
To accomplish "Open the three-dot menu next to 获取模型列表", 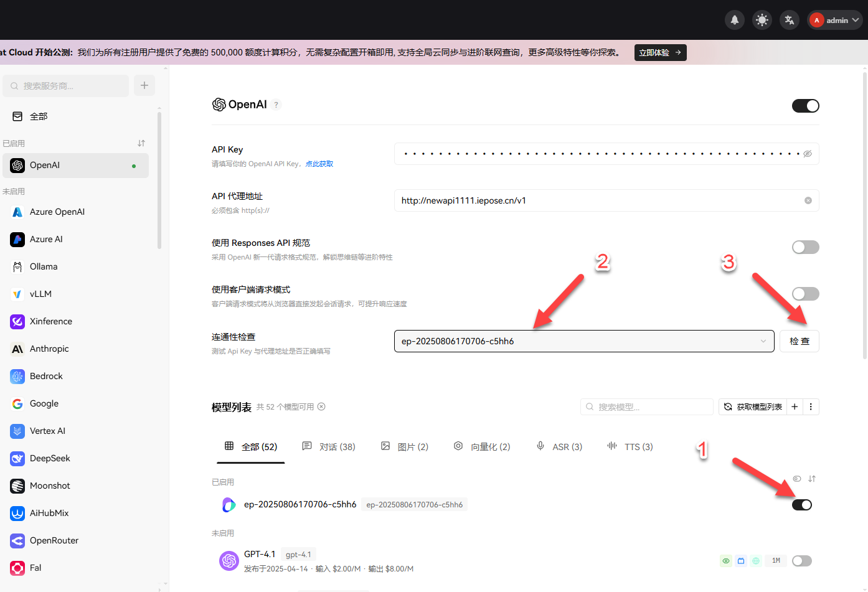I will 810,406.
